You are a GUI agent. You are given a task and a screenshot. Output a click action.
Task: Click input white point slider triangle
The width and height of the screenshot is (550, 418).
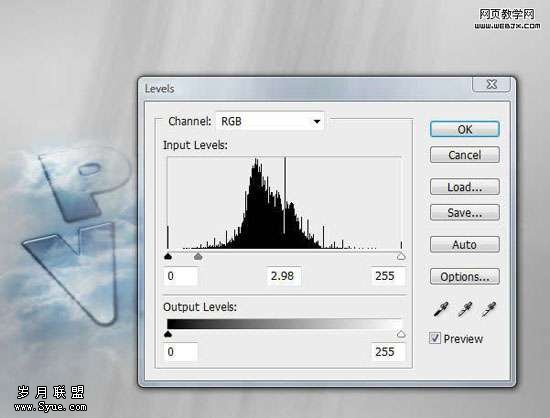401,256
